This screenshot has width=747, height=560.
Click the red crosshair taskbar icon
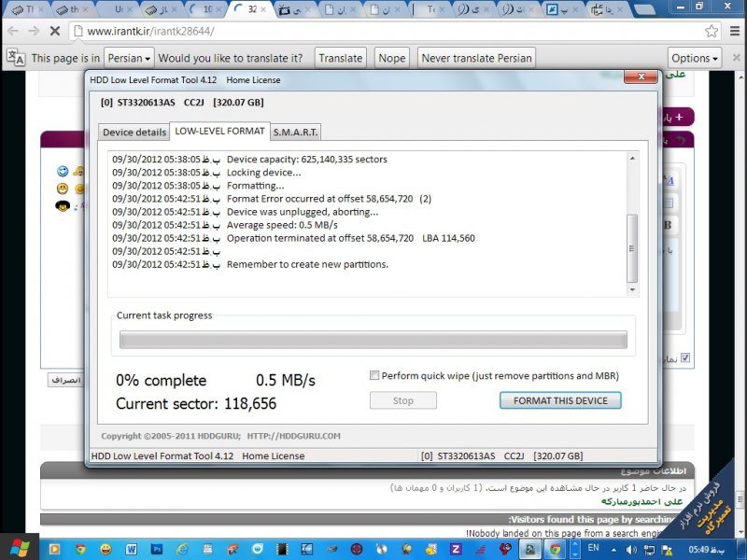[357, 550]
